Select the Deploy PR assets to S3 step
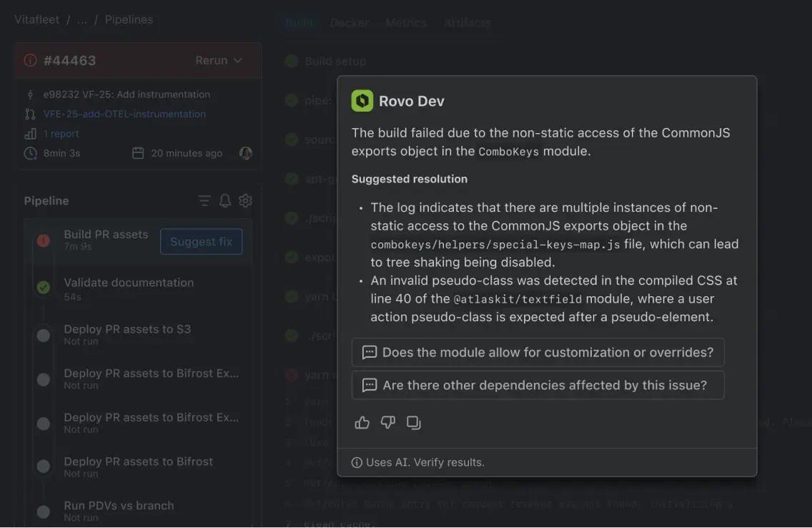This screenshot has height=528, width=812. [127, 334]
